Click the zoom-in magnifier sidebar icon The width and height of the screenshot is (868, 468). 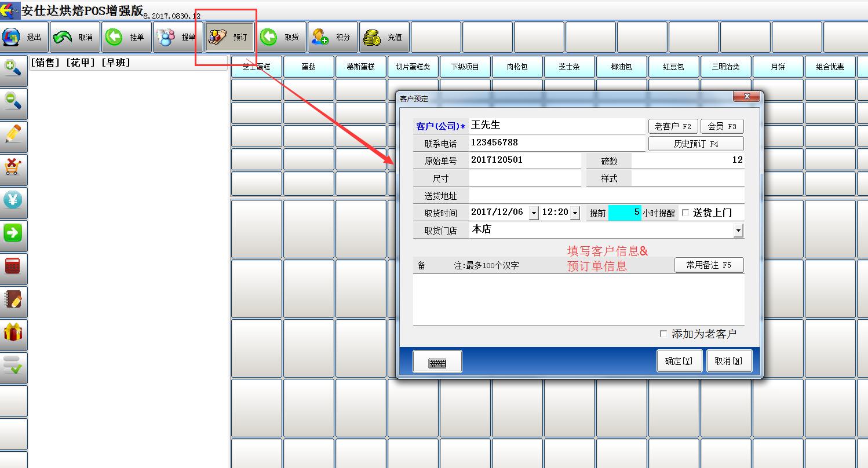[x=13, y=70]
